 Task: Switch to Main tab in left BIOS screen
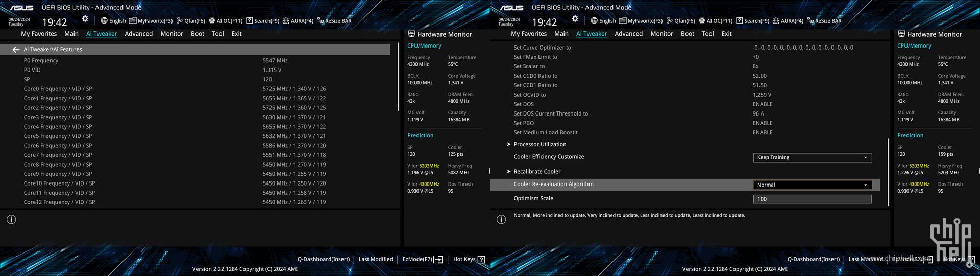click(71, 34)
